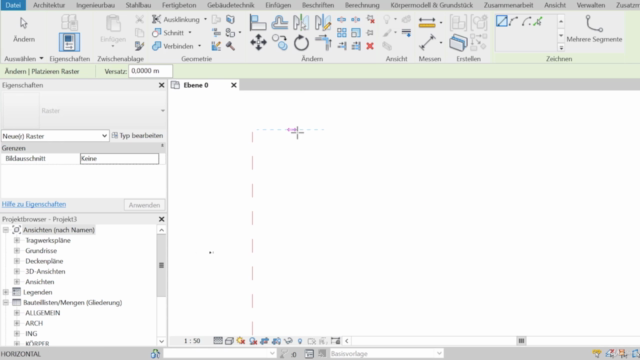Click the Ausklinkung cope tool
The image size is (640, 360).
[177, 20]
